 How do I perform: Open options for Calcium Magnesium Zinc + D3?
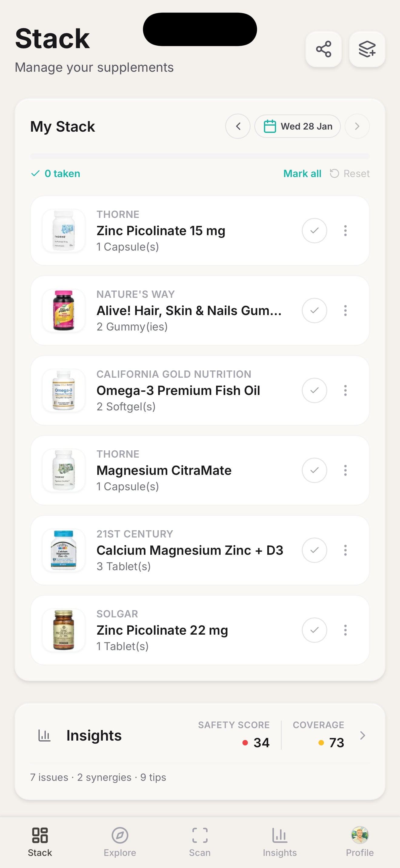point(345,550)
